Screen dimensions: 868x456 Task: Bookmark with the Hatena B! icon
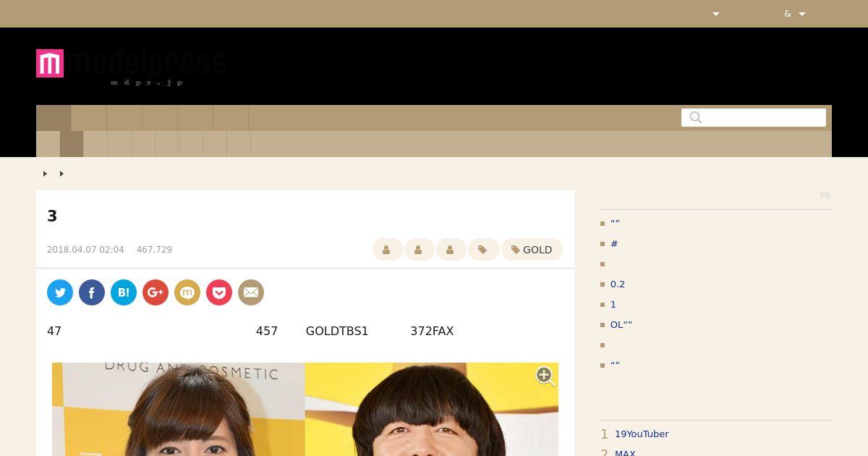pyautogui.click(x=124, y=292)
